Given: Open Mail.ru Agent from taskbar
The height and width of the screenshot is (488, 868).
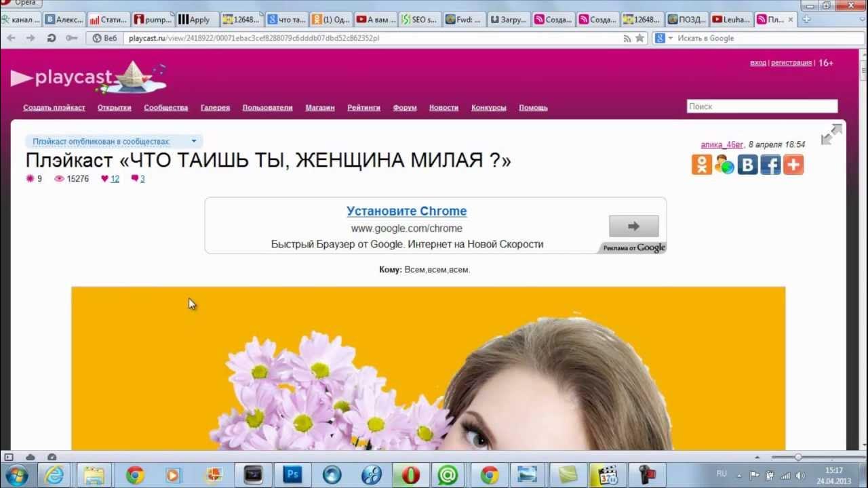Looking at the screenshot, I should pyautogui.click(x=448, y=475).
